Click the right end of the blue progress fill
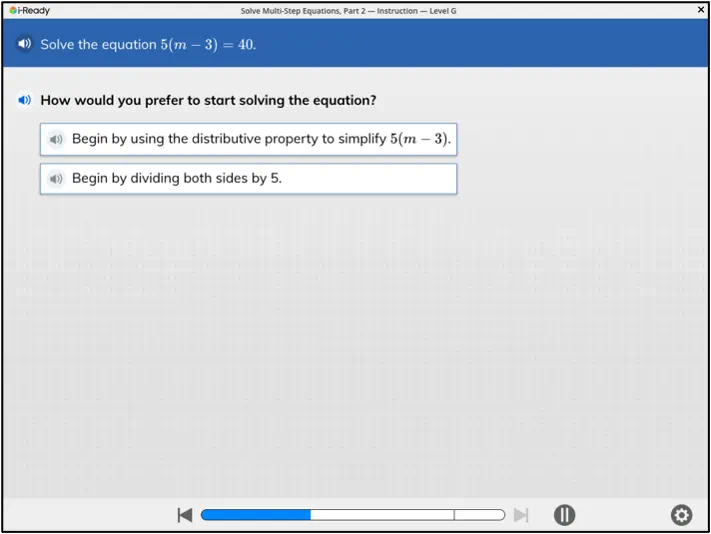The height and width of the screenshot is (534, 711). pyautogui.click(x=308, y=515)
